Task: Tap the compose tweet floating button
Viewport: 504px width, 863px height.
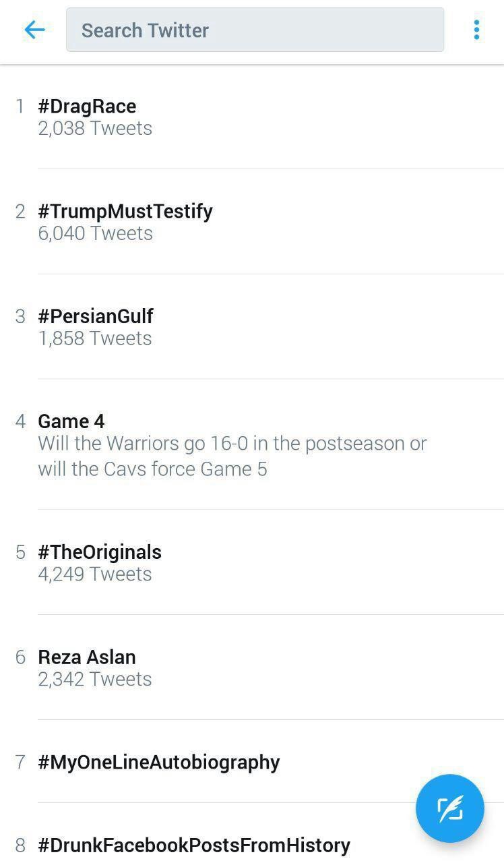Action: [x=449, y=808]
